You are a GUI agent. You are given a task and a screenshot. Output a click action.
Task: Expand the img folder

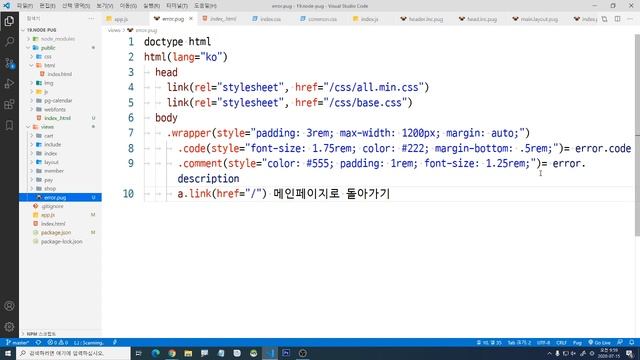pos(32,83)
